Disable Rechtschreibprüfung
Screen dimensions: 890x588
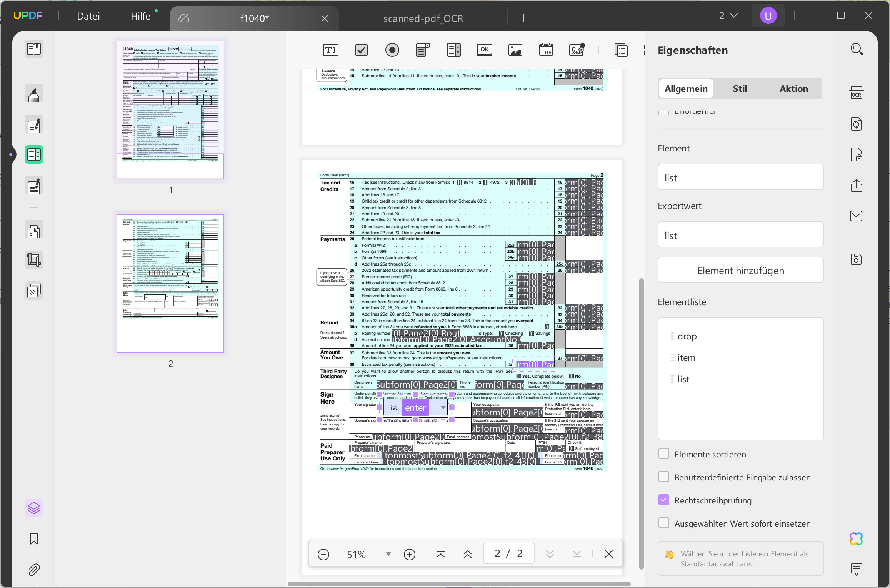point(664,500)
